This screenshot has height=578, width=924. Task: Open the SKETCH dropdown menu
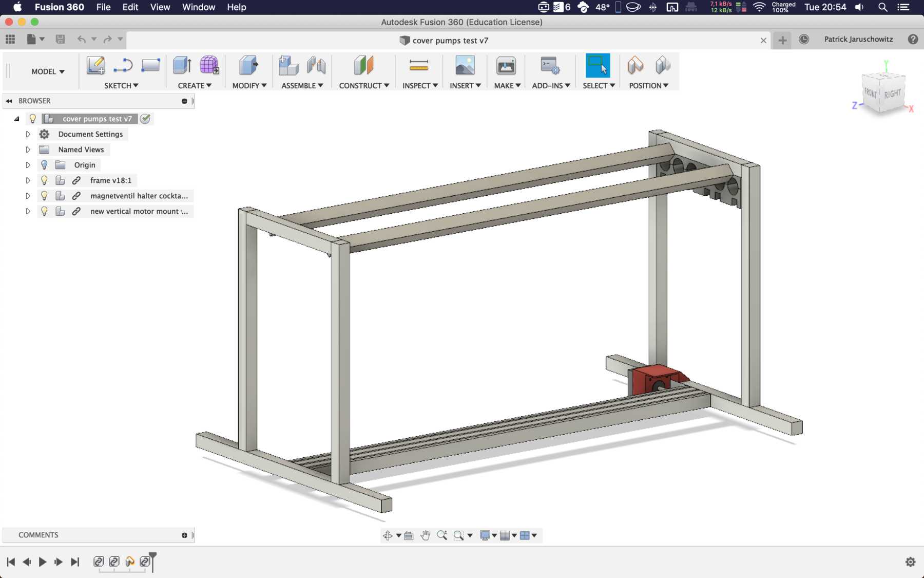(x=121, y=85)
